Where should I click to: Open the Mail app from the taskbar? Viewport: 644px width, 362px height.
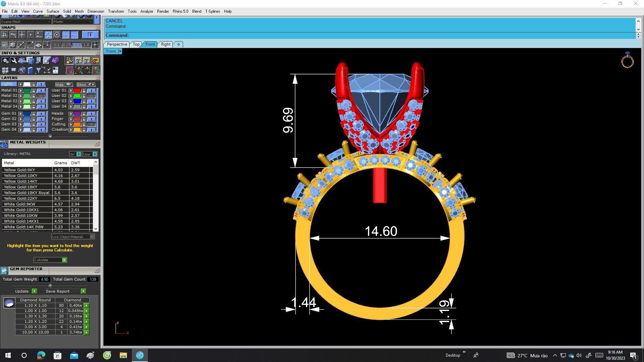click(74, 355)
